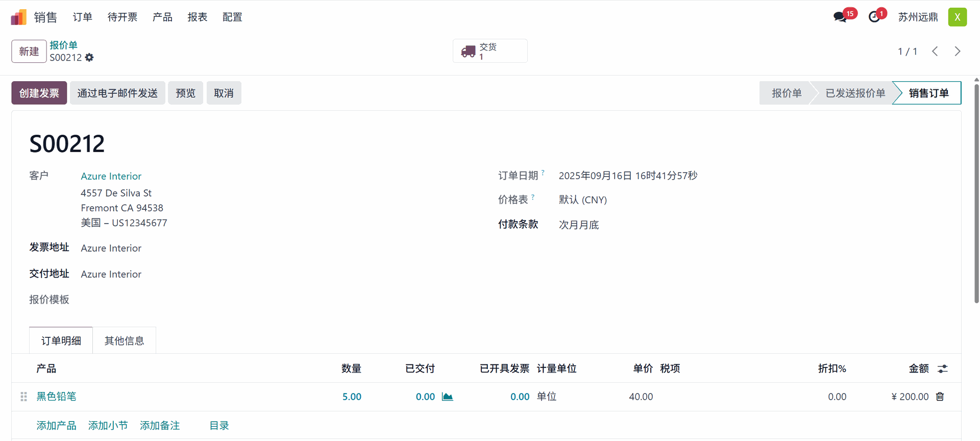Click the 付款条款 field value 次月月底
Viewport: 980px width, 441px height.
(578, 225)
